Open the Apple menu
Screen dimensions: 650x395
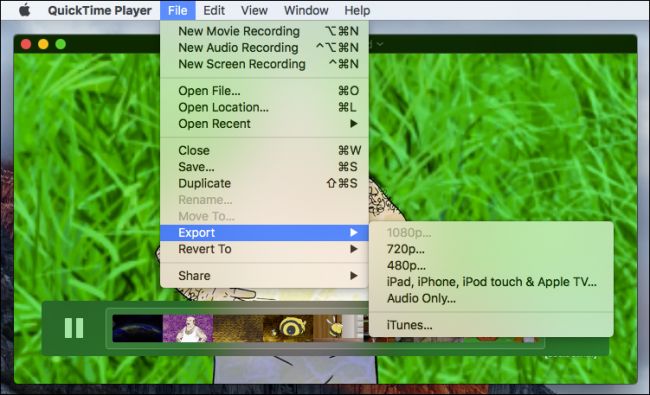pyautogui.click(x=24, y=10)
